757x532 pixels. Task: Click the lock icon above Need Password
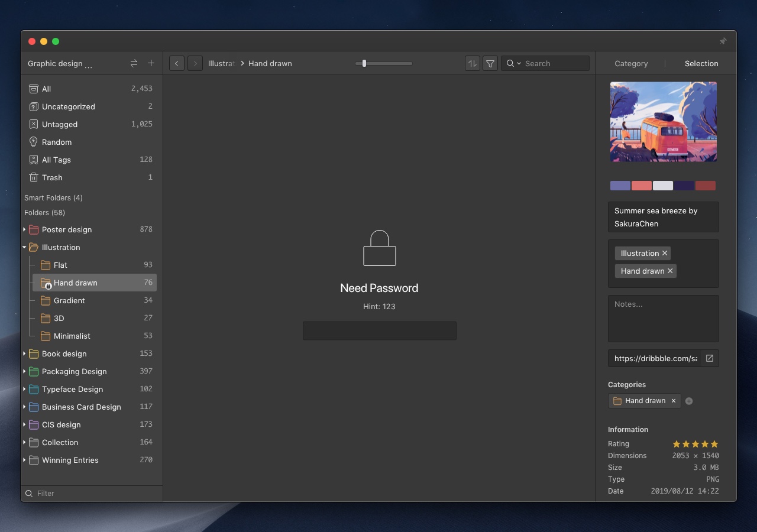pyautogui.click(x=379, y=248)
